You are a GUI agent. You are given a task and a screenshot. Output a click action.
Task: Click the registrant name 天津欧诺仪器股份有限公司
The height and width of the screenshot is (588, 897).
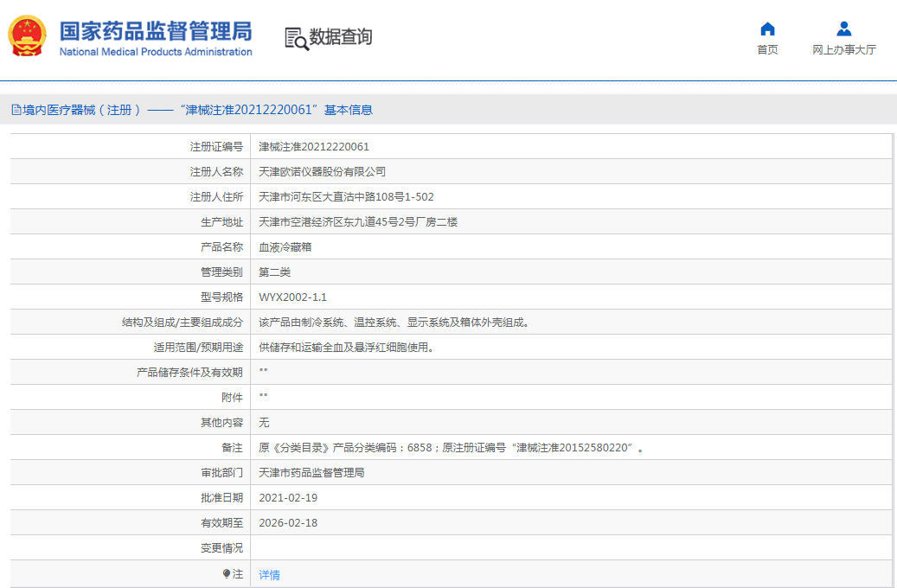pos(322,172)
